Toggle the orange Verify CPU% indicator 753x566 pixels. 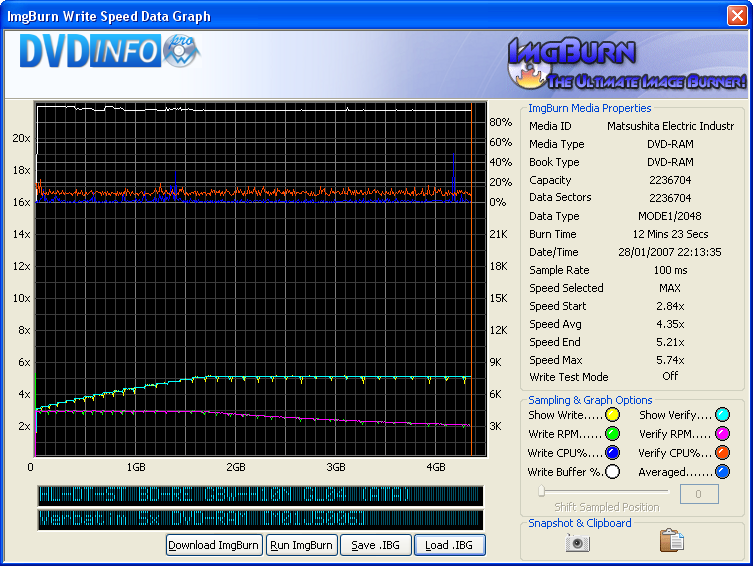[x=722, y=453]
